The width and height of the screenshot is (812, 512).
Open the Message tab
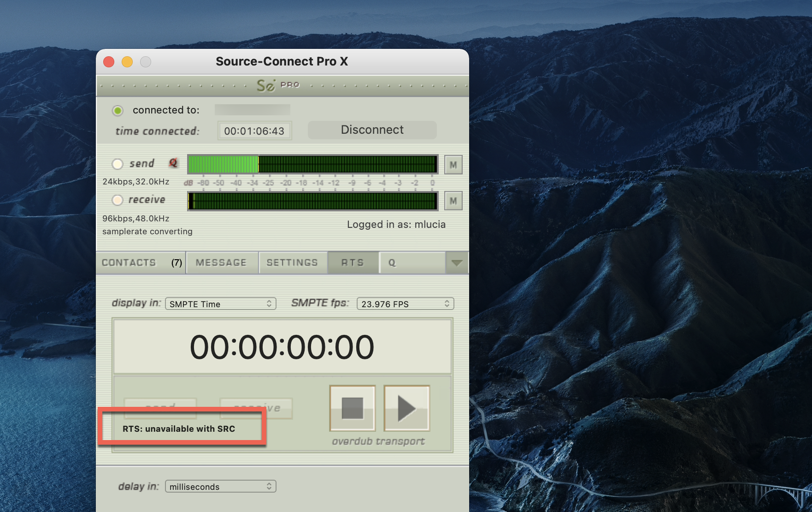click(x=221, y=263)
